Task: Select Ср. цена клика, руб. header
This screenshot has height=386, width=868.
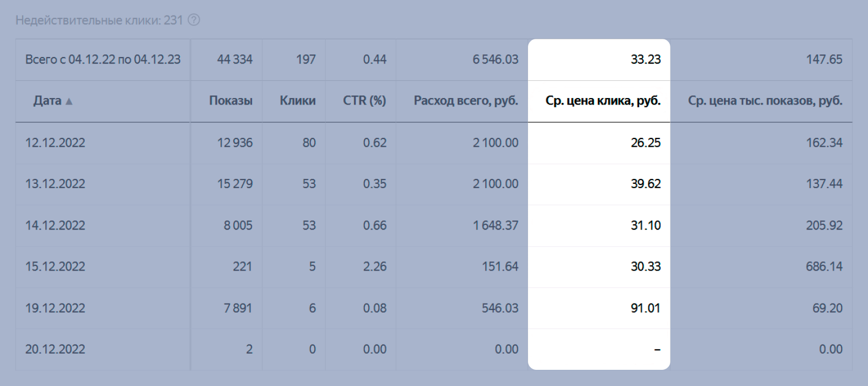Action: pyautogui.click(x=602, y=101)
